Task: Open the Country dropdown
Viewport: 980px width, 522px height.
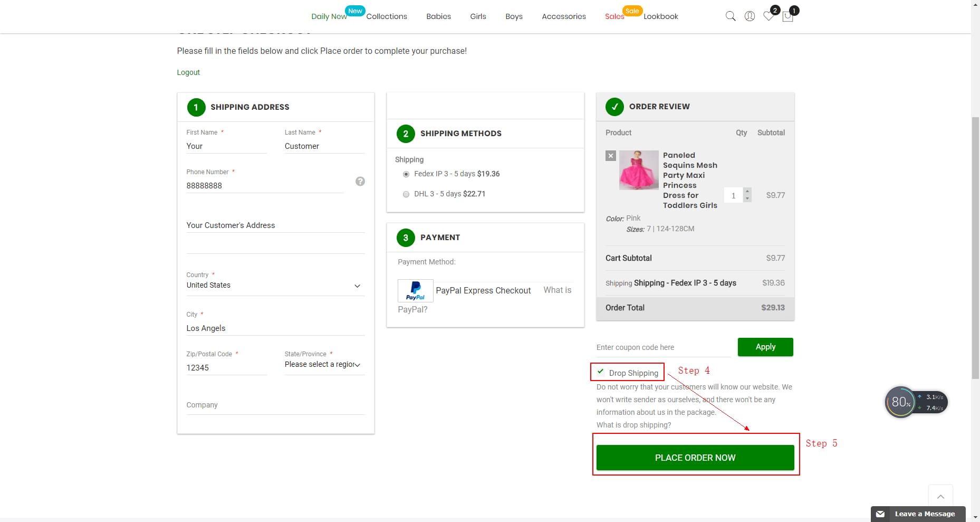Action: pos(357,286)
